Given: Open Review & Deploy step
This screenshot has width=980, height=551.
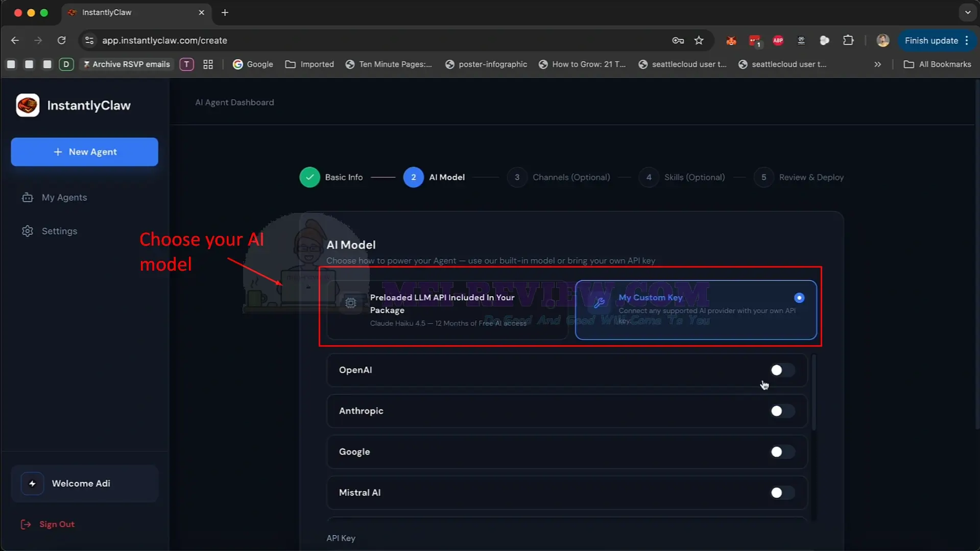Looking at the screenshot, I should click(x=799, y=177).
